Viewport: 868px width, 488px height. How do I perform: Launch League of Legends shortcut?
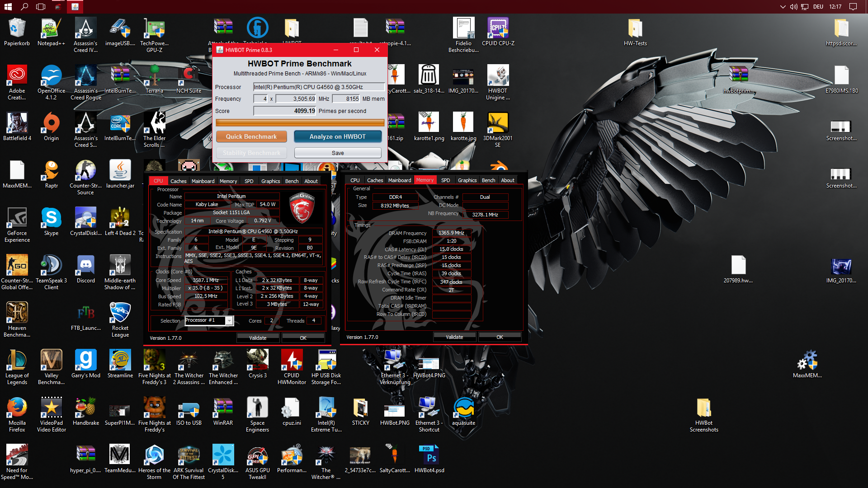17,367
